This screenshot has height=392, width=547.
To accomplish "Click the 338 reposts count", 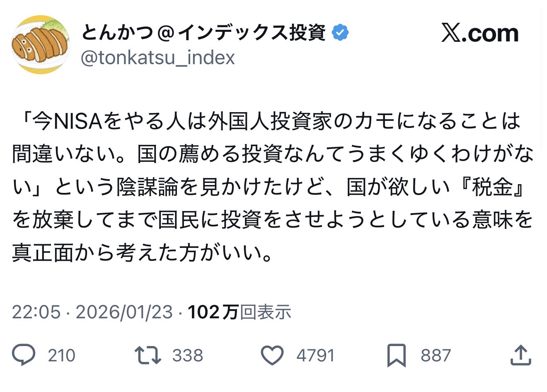I will (188, 356).
